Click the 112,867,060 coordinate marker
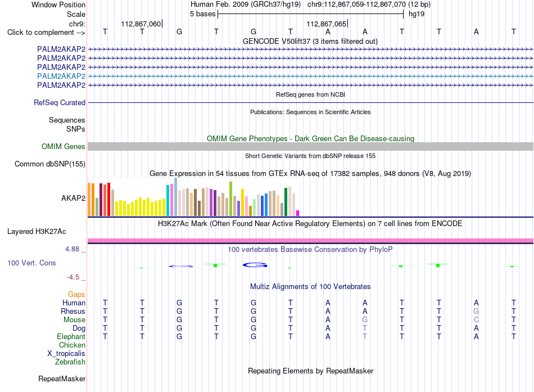The height and width of the screenshot is (392, 534). pos(141,24)
